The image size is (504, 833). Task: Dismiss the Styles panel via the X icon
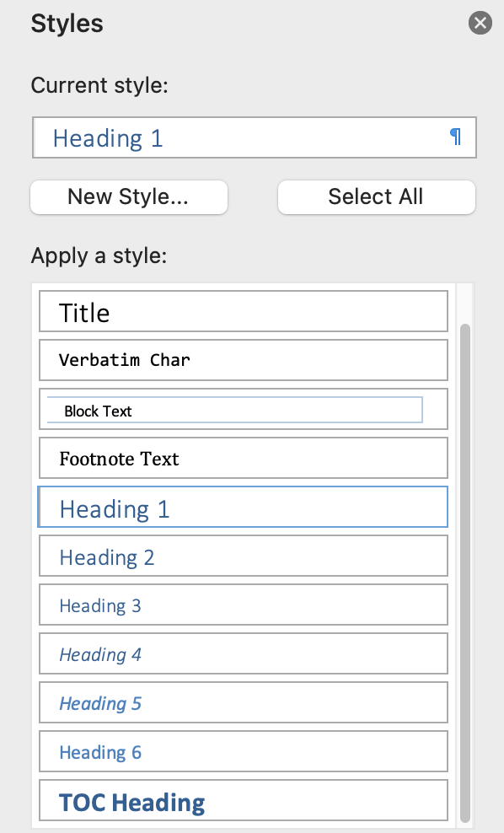(480, 23)
